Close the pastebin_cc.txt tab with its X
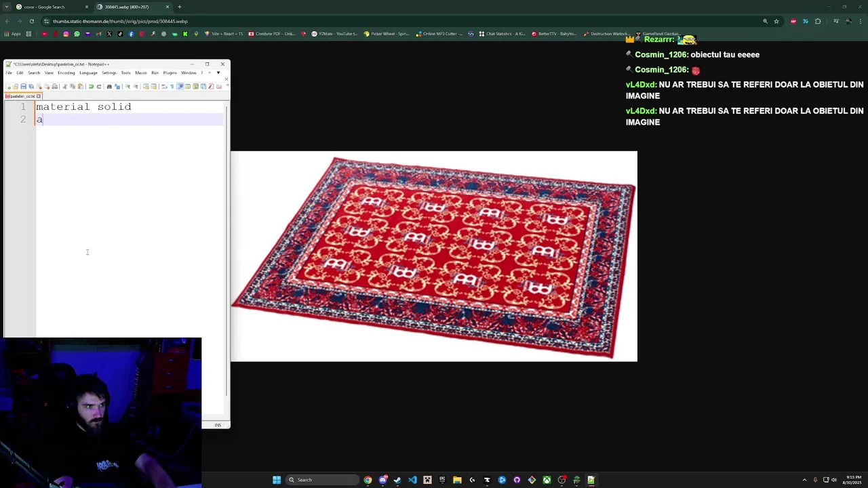This screenshot has width=868, height=488. [x=39, y=96]
